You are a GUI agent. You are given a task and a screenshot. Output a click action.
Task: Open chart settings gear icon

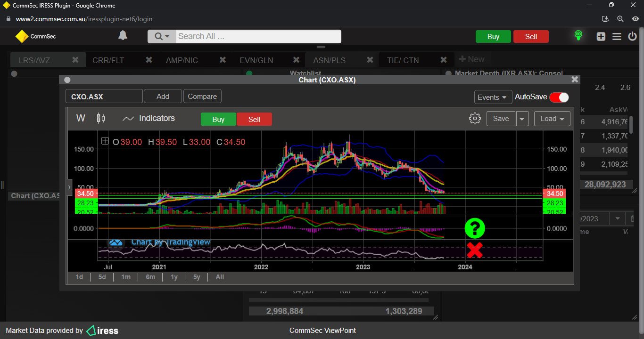tap(475, 119)
